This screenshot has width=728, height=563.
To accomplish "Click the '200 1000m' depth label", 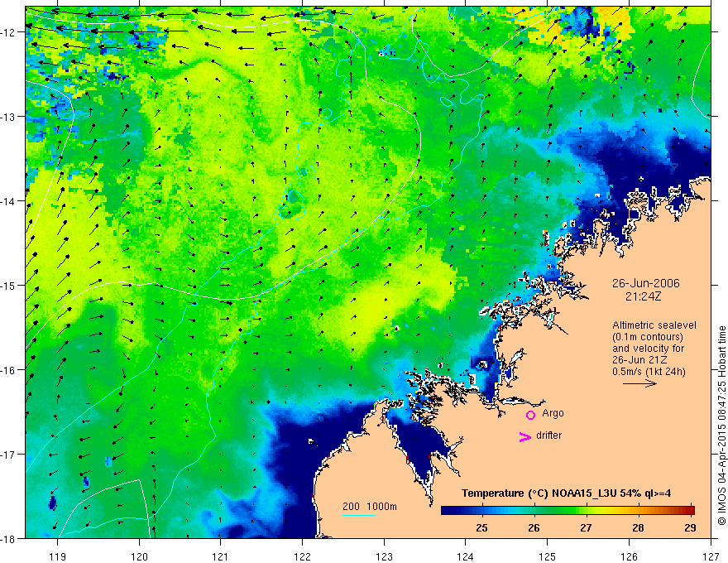I will coord(370,507).
